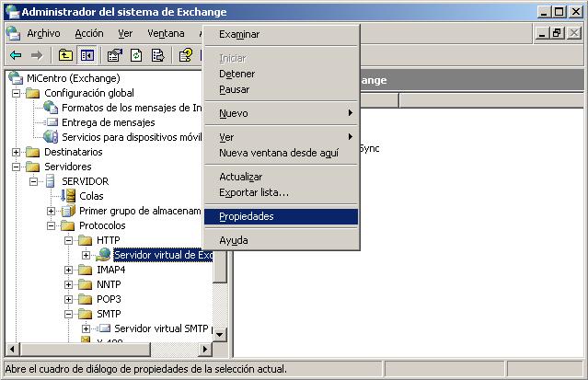Select the Colas queue icon in tree
The image size is (588, 380).
(x=69, y=196)
